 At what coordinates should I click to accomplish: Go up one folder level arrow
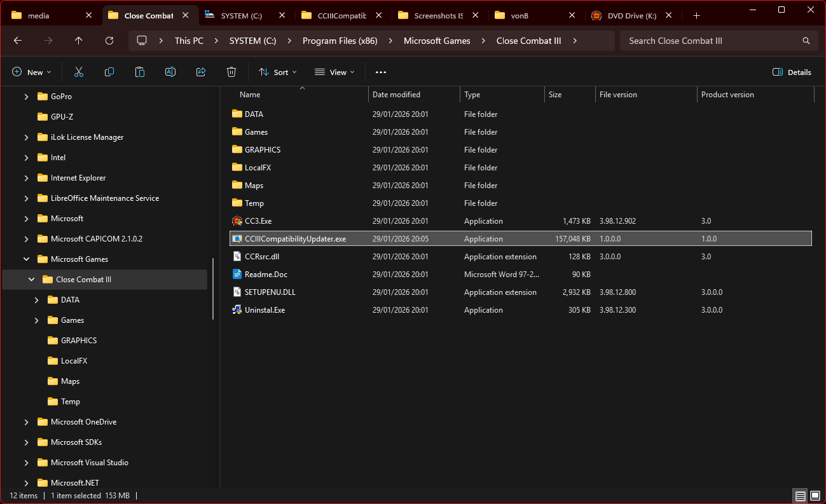click(79, 41)
